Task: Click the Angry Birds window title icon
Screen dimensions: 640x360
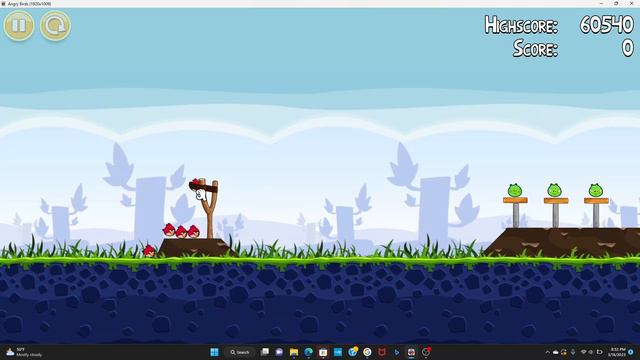Action: 3,4
